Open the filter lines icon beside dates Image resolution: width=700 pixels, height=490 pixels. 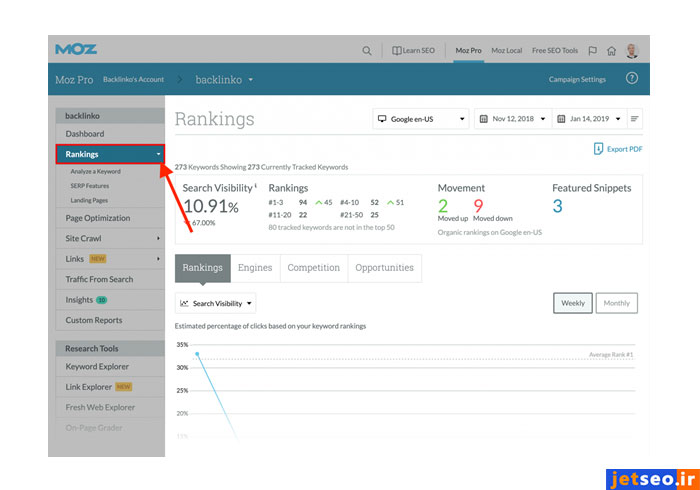tap(635, 119)
